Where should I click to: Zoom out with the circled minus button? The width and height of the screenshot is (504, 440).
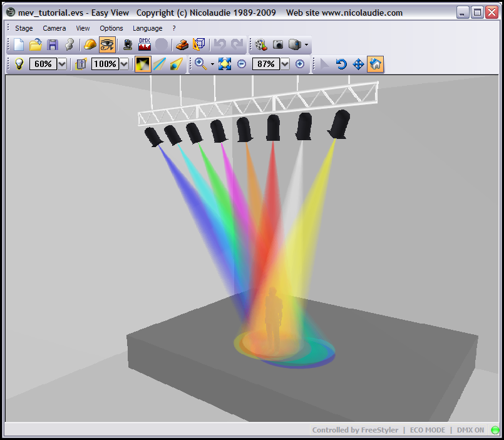[242, 64]
